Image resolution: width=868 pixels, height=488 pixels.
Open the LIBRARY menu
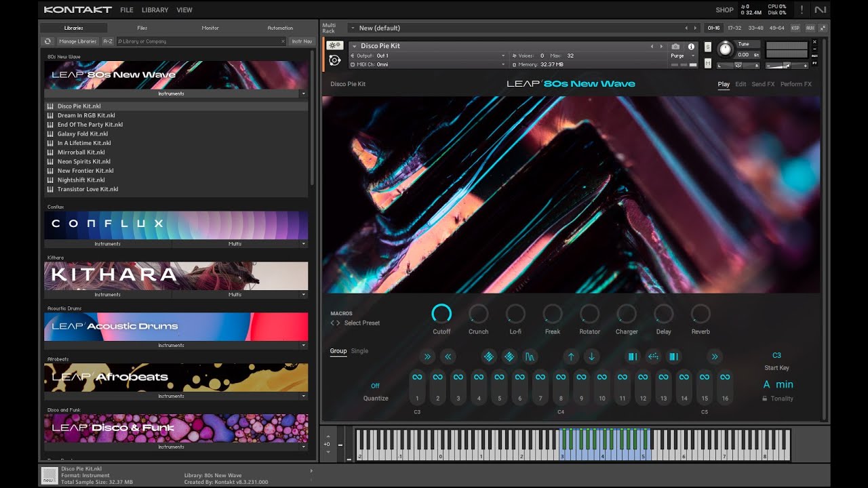tap(155, 10)
